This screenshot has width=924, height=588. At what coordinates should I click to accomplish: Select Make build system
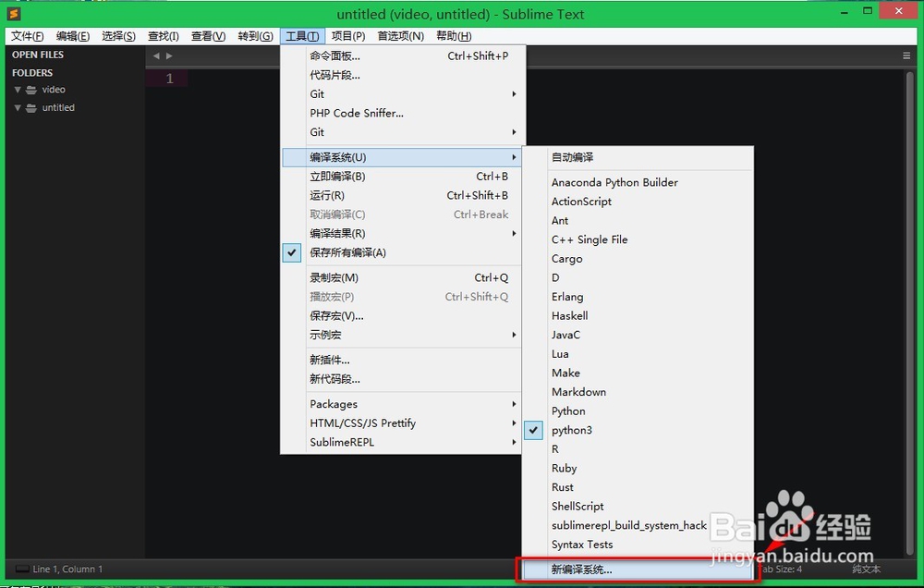point(638,374)
